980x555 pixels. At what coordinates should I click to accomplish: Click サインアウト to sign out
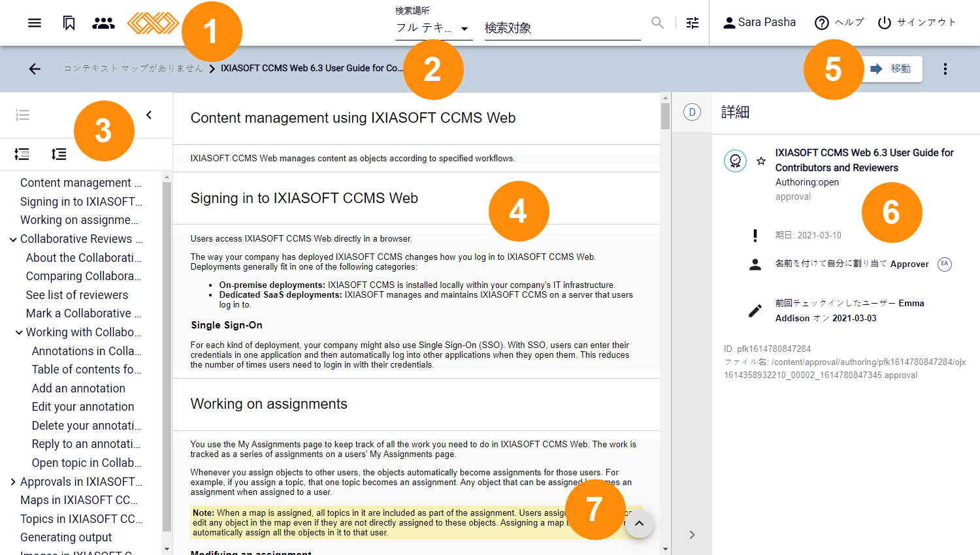(917, 22)
